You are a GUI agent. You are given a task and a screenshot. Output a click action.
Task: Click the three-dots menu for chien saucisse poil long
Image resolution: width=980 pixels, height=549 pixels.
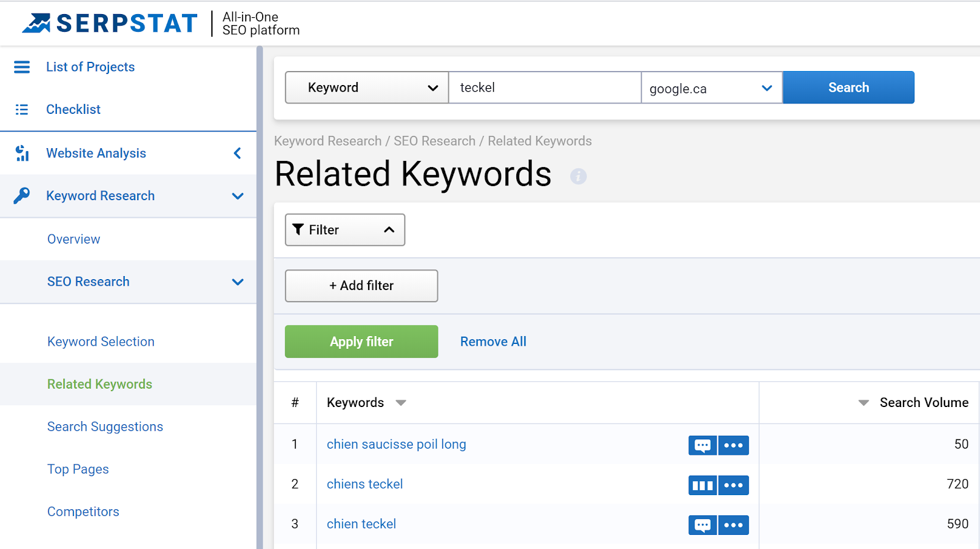734,446
